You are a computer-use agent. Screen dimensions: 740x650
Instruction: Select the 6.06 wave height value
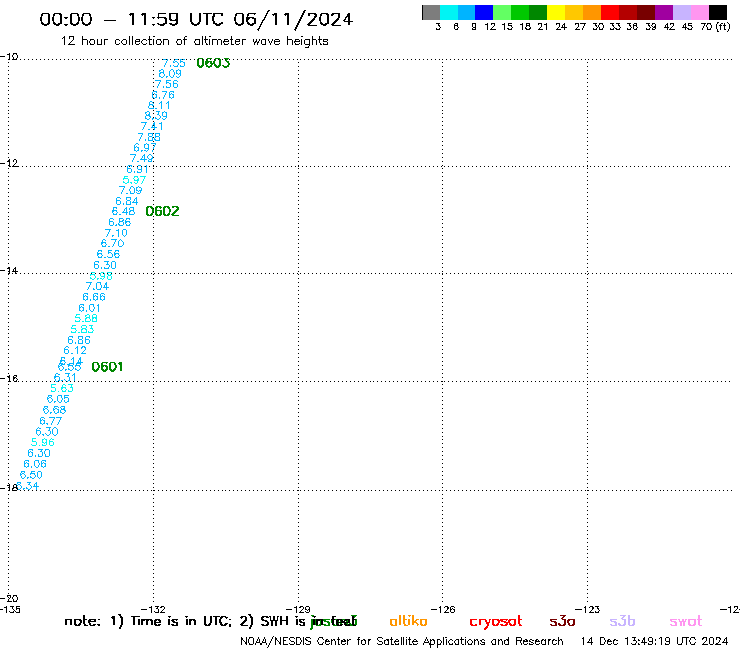click(x=35, y=464)
